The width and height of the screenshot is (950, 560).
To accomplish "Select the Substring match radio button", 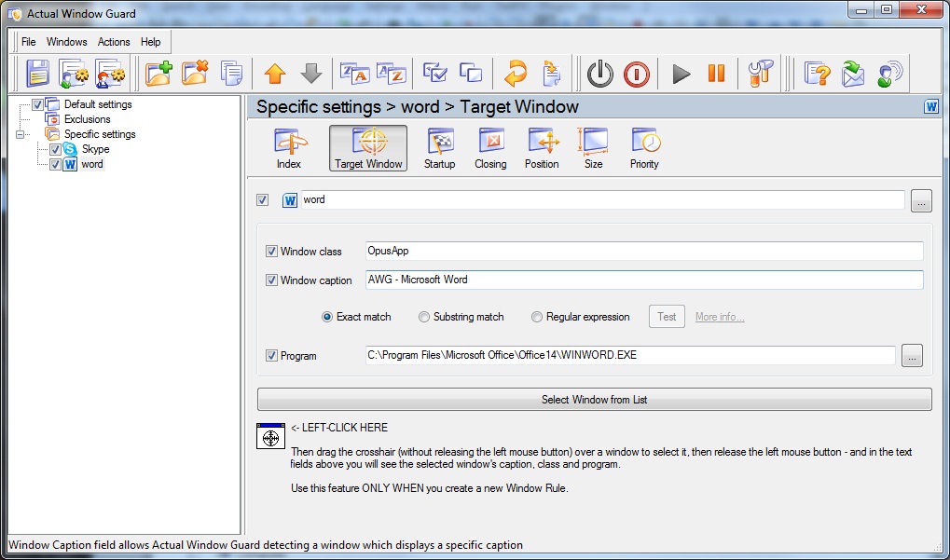I will (x=424, y=317).
